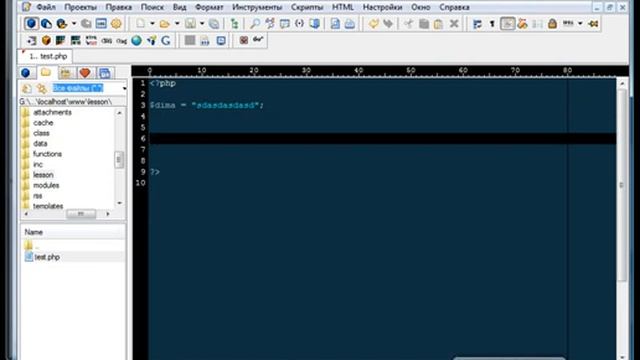Select the test.php document tab

(45, 56)
